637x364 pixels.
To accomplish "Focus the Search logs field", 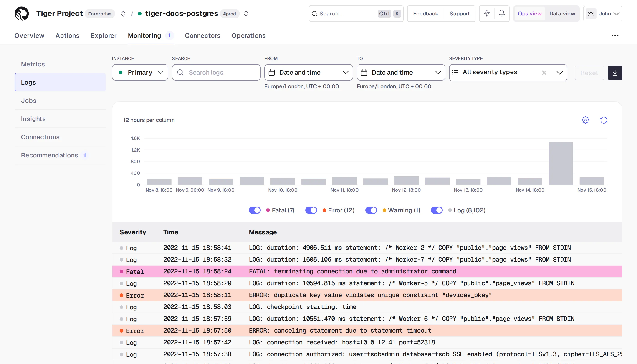I will (x=216, y=72).
